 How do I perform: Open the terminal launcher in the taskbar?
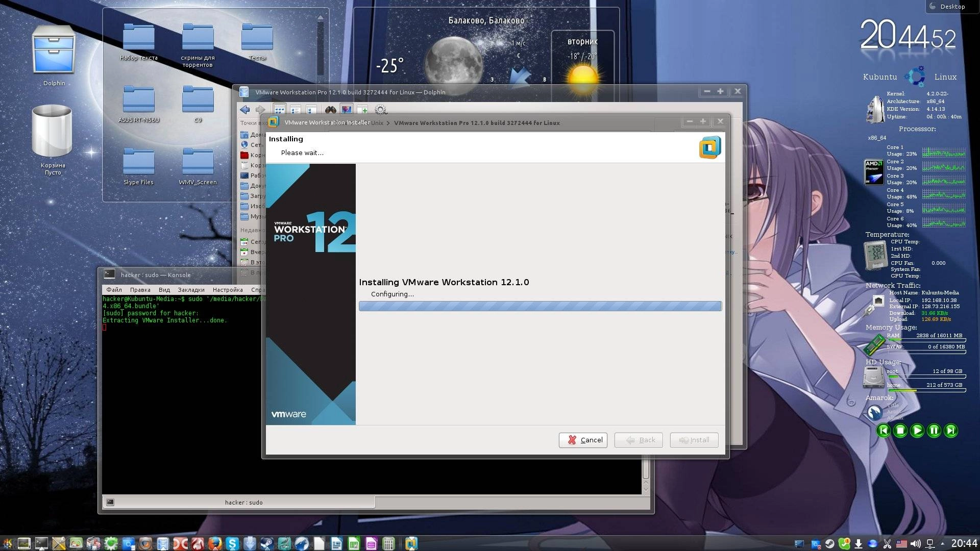[x=41, y=544]
